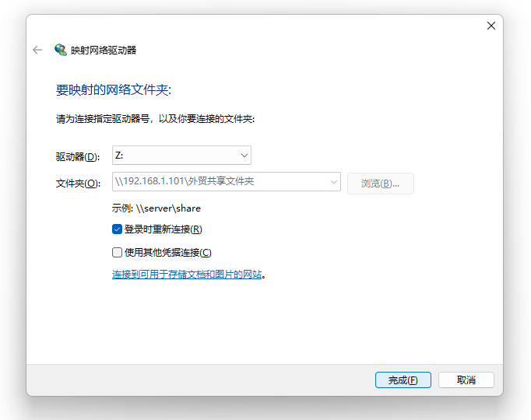Click the chevron arrow of the 驱动器 dropdown
The width and height of the screenshot is (531, 420).
tap(244, 156)
